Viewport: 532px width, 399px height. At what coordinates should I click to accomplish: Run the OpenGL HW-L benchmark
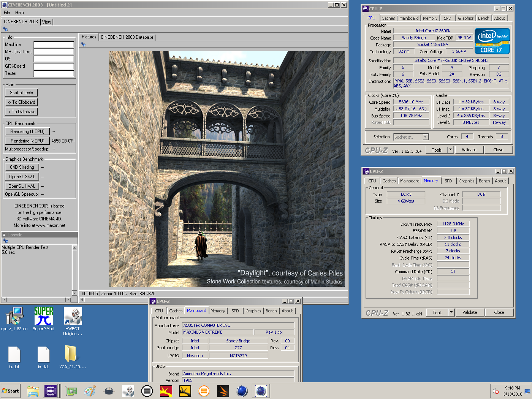[22, 186]
